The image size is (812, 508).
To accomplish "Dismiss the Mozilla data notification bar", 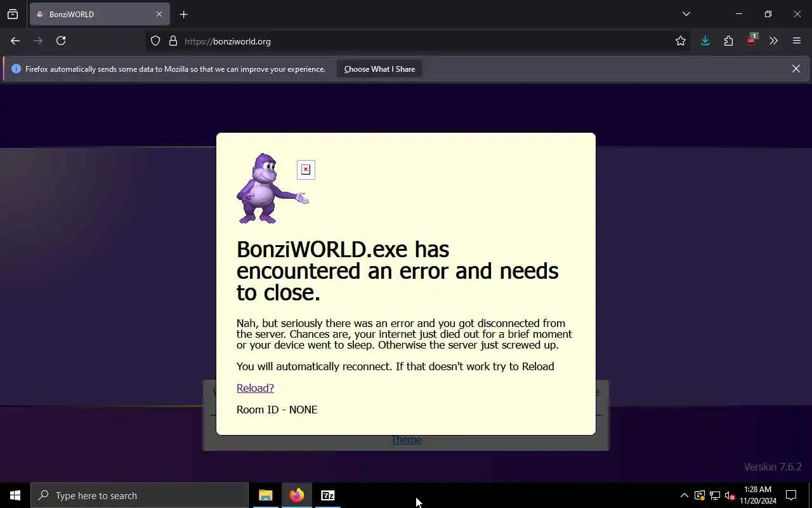I will (x=796, y=69).
